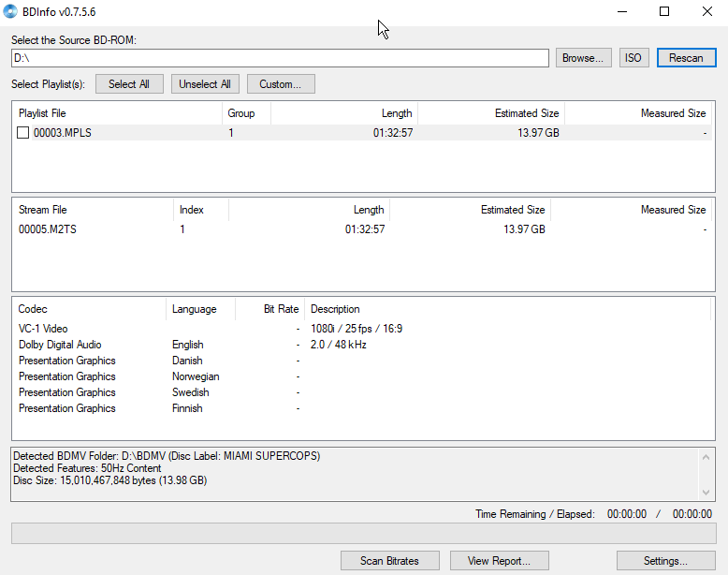Start Scan Bitrates
Image resolution: width=728 pixels, height=575 pixels.
click(x=389, y=561)
